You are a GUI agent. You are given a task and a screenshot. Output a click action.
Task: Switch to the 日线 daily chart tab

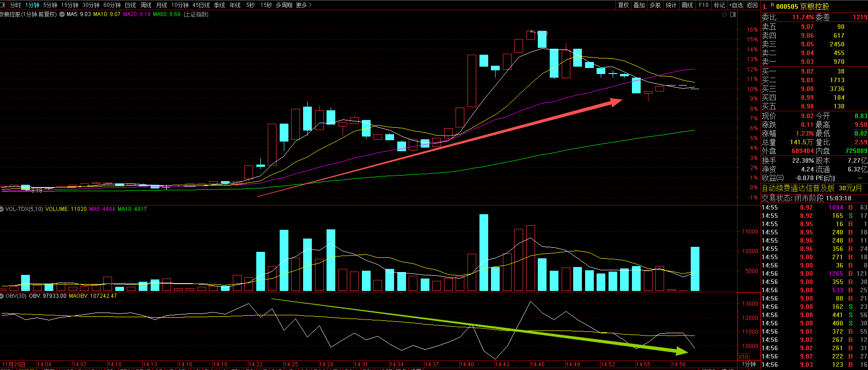pos(130,5)
